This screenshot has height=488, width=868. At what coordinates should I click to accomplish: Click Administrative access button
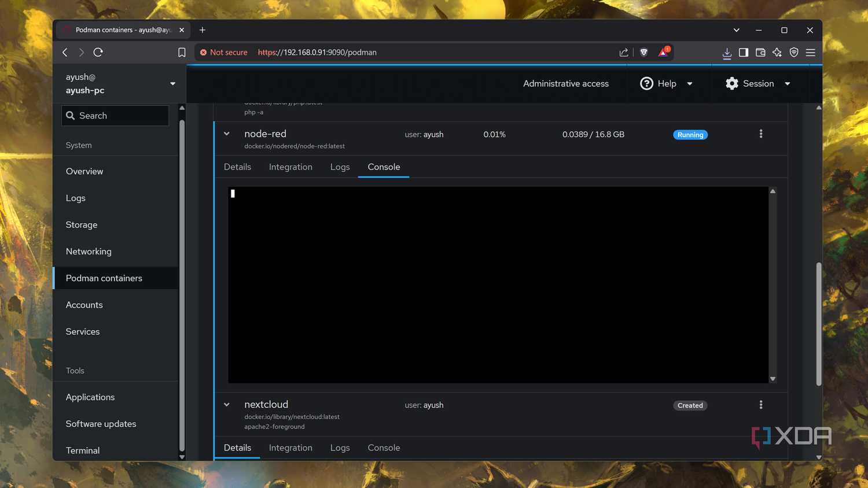[x=566, y=84]
